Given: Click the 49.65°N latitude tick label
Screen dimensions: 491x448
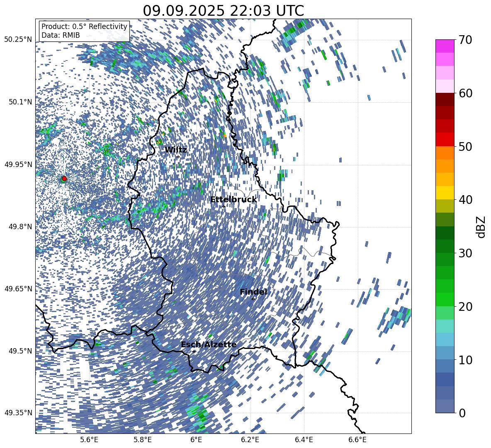Looking at the screenshot, I should [x=18, y=288].
